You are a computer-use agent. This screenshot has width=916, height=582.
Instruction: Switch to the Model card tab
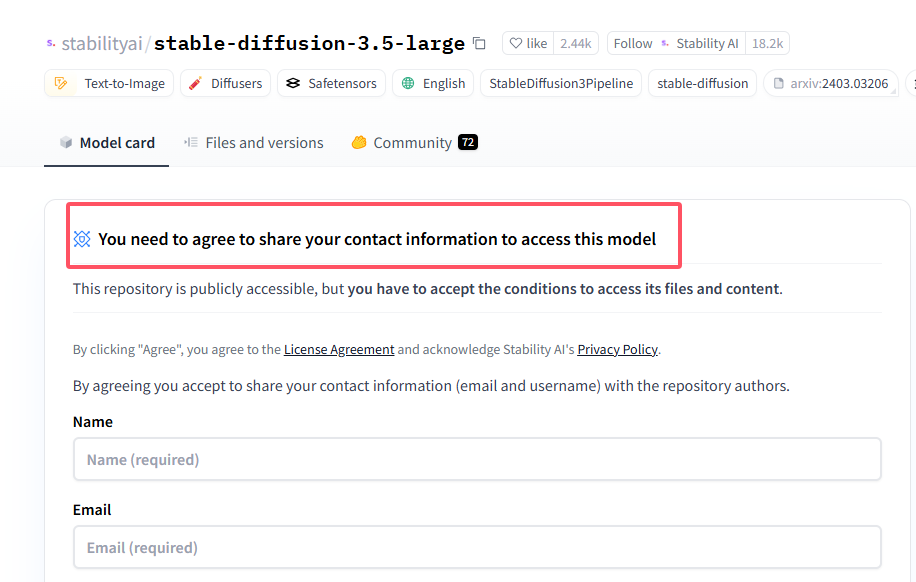tap(107, 143)
